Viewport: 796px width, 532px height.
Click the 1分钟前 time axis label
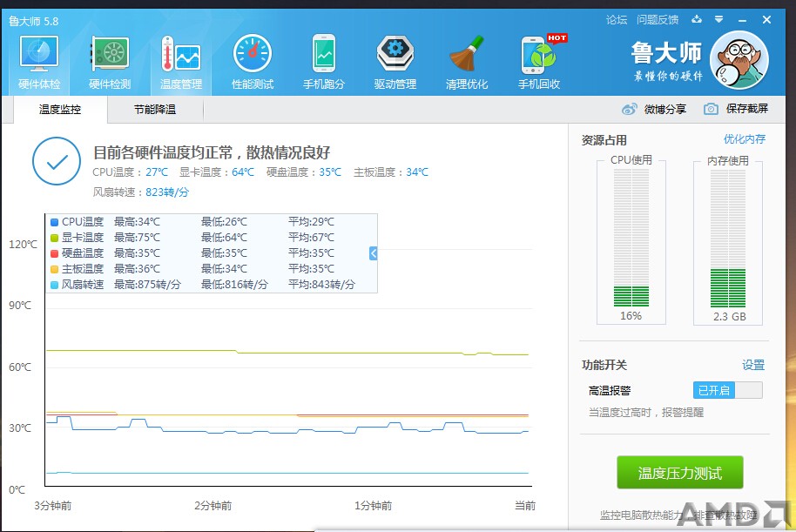(x=373, y=506)
